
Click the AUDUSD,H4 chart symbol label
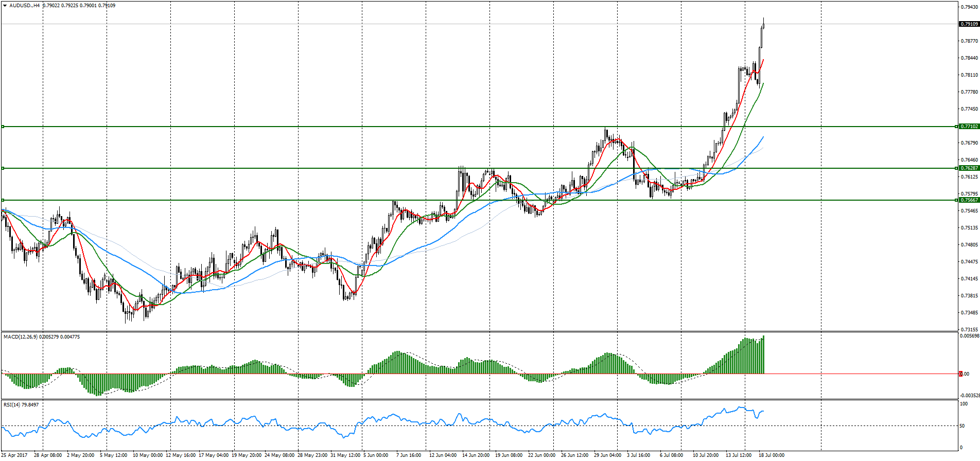[x=25, y=6]
